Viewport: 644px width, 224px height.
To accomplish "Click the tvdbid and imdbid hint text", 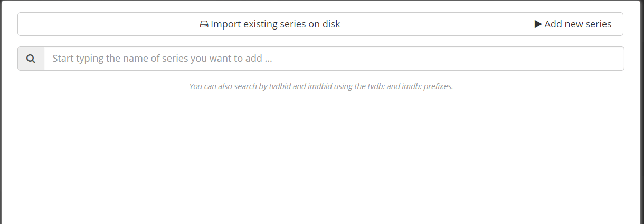I will point(320,86).
